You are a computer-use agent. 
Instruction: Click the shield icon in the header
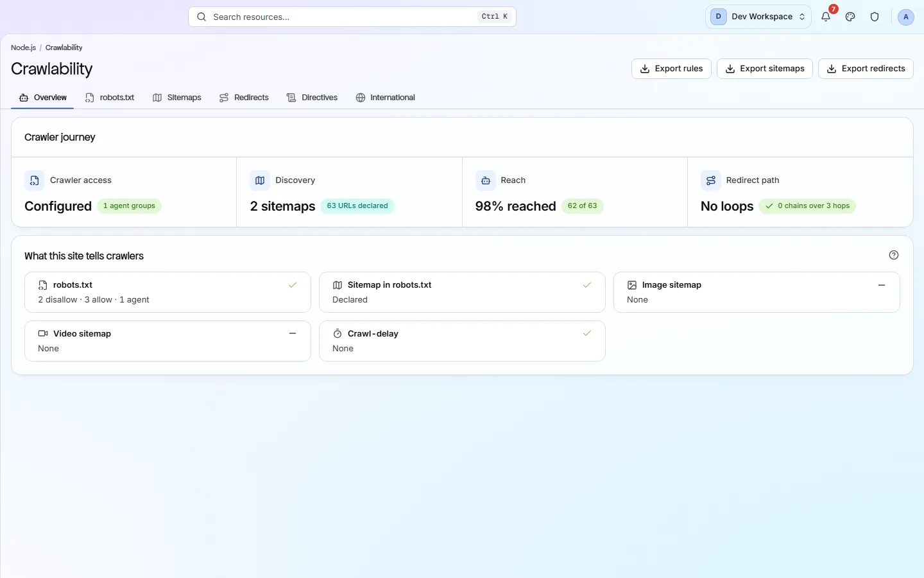875,17
